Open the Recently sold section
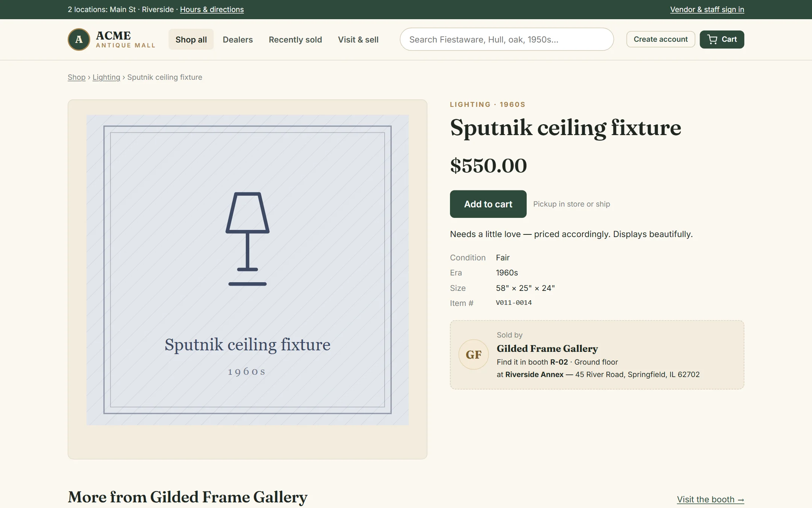The image size is (812, 508). (295, 40)
